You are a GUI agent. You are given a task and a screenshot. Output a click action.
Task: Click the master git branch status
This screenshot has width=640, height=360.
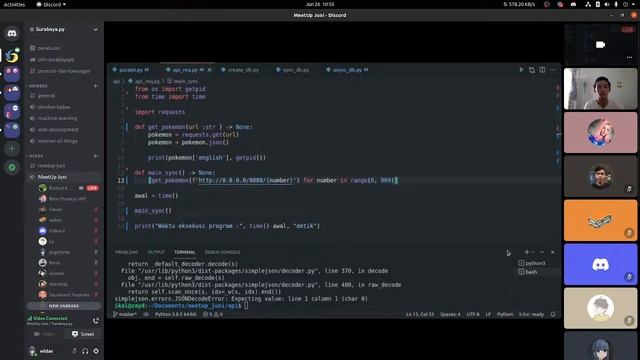[x=124, y=314]
